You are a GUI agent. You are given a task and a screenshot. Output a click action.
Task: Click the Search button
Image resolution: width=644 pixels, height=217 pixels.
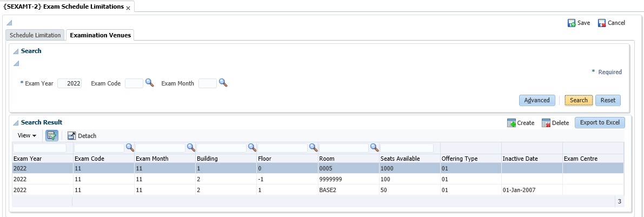click(x=579, y=100)
